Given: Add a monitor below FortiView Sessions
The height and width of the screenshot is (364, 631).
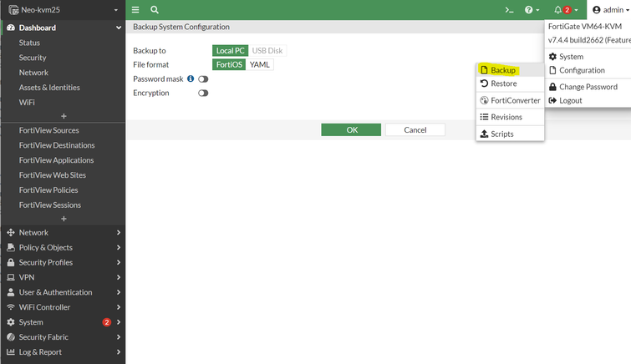Looking at the screenshot, I should click(x=64, y=219).
